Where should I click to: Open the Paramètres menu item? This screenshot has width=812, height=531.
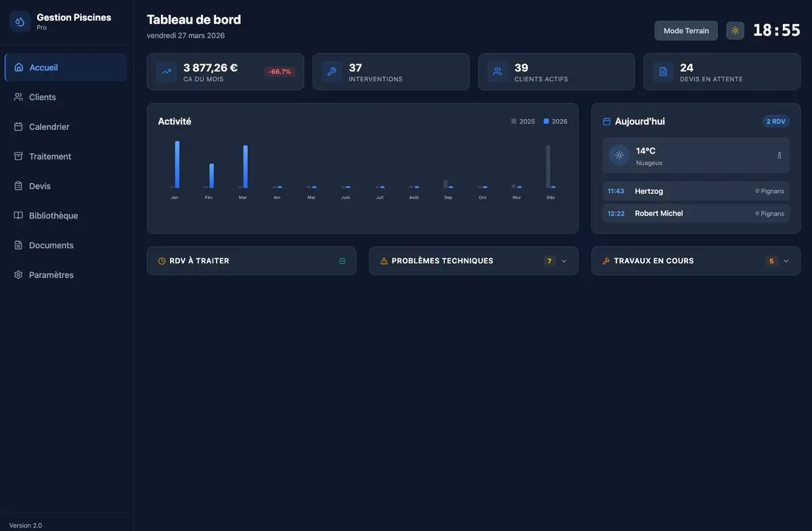point(66,275)
